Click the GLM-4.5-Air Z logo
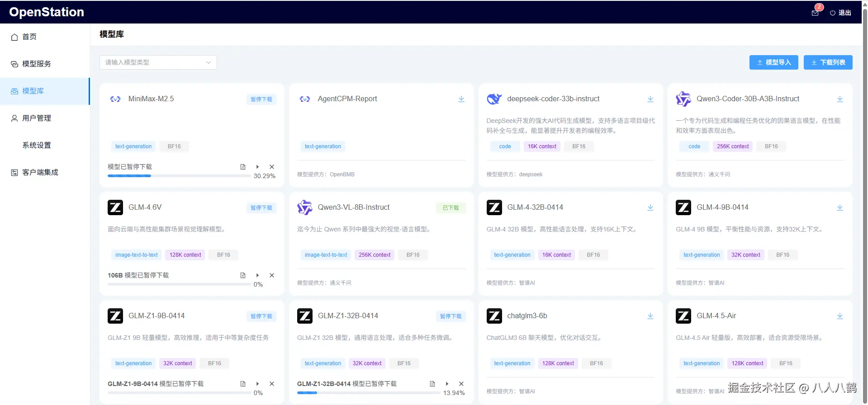The width and height of the screenshot is (868, 405). point(683,316)
